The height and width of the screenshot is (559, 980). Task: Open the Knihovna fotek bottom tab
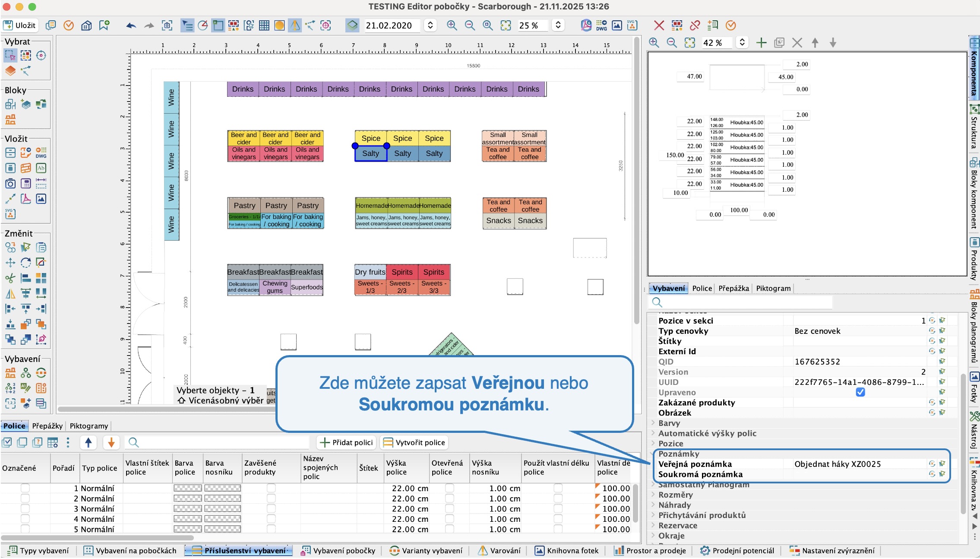pyautogui.click(x=567, y=551)
